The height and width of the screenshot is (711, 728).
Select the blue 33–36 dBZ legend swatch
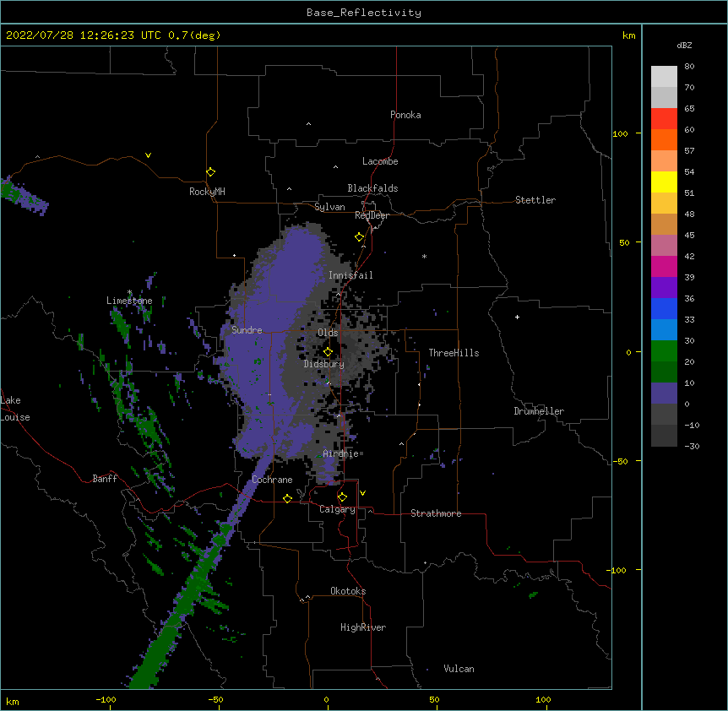[x=664, y=308]
